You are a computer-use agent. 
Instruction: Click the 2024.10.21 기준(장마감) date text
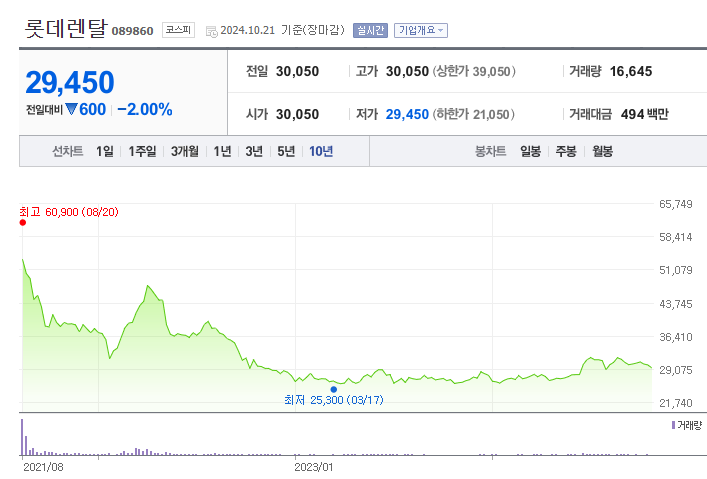coord(282,30)
